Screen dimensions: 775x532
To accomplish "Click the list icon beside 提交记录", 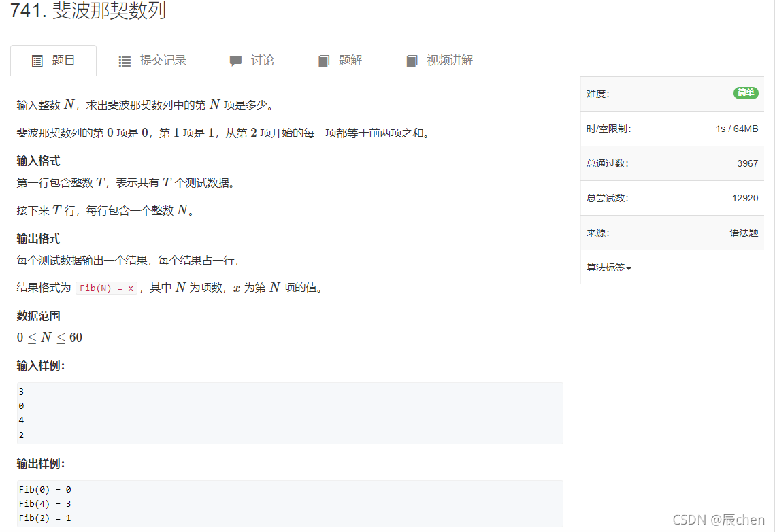I will (x=124, y=60).
